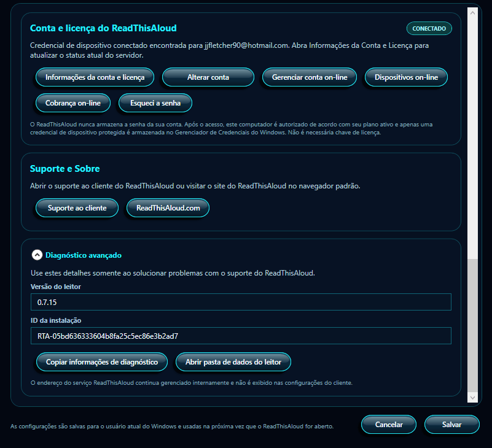Viewport: 492px width, 448px height.
Task: Open Suporte ao cliente
Action: point(77,208)
